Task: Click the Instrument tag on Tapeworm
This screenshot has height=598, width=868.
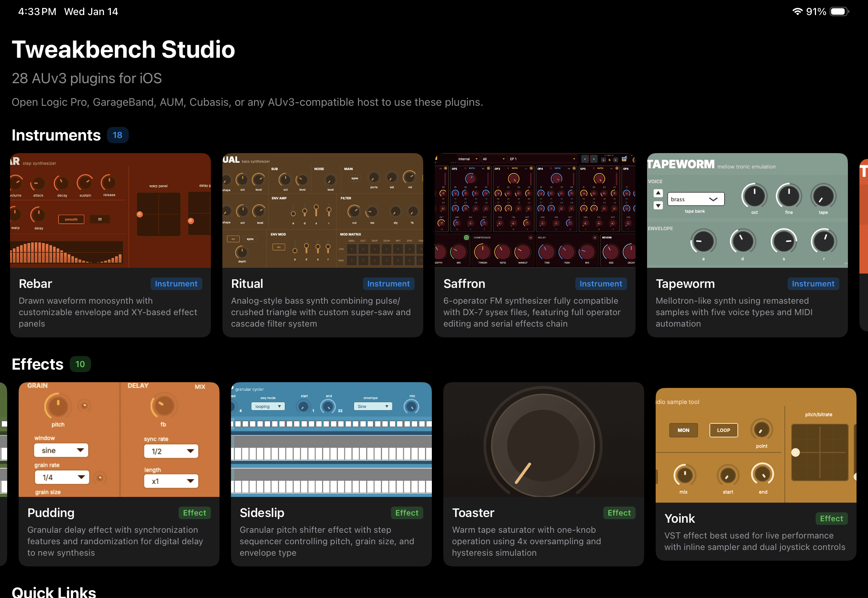Action: (813, 284)
